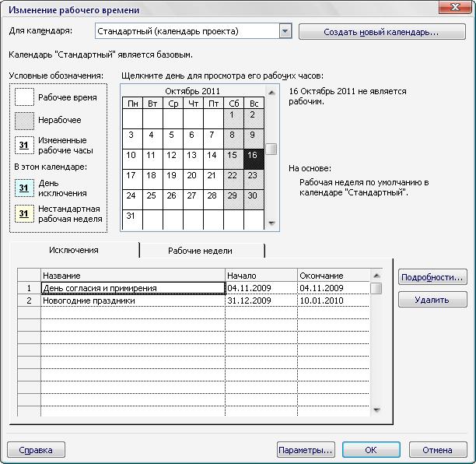
Task: Open Подробности details button
Action: pyautogui.click(x=432, y=277)
